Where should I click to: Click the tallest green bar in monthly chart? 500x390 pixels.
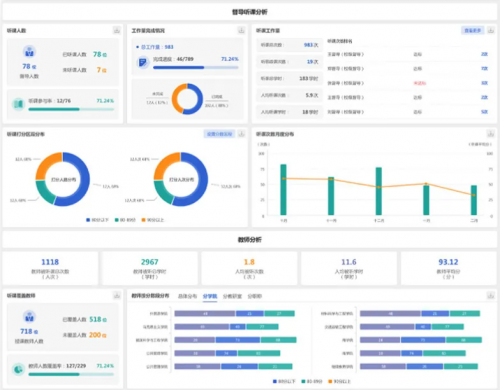click(283, 190)
